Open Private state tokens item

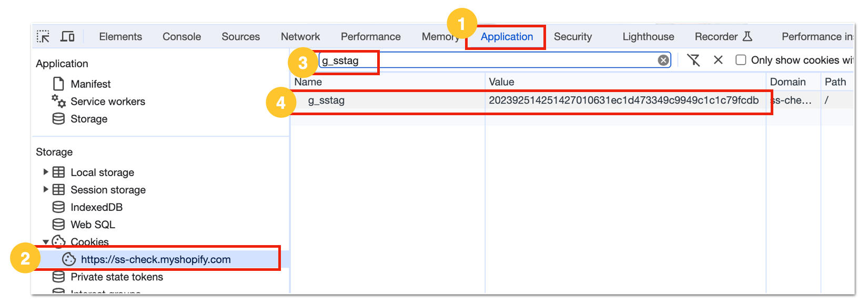[x=117, y=277]
